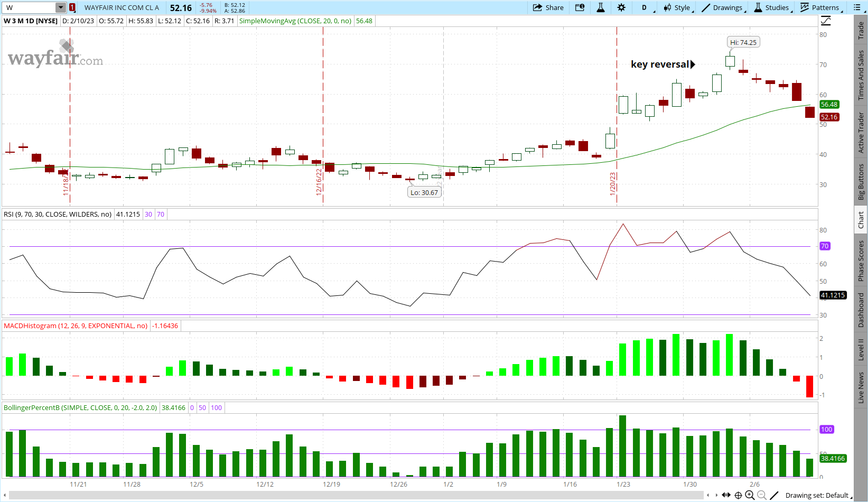This screenshot has width=868, height=502.
Task: Click the 12/26 date axis label
Action: point(399,484)
